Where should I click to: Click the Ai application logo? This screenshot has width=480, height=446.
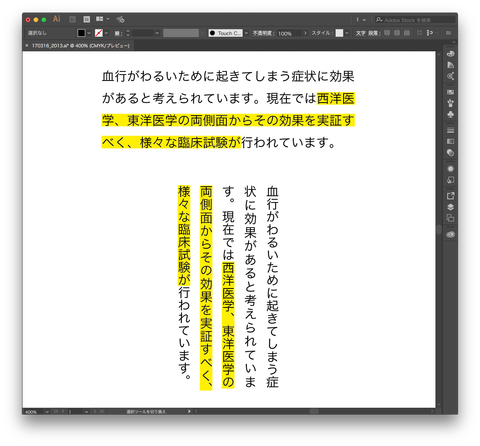pyautogui.click(x=57, y=19)
